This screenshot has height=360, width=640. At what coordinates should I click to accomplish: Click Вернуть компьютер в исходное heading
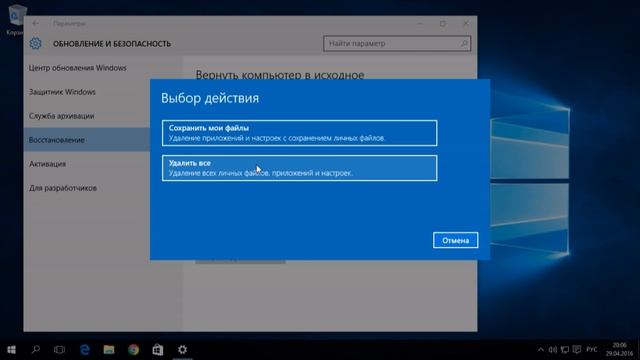[x=280, y=74]
